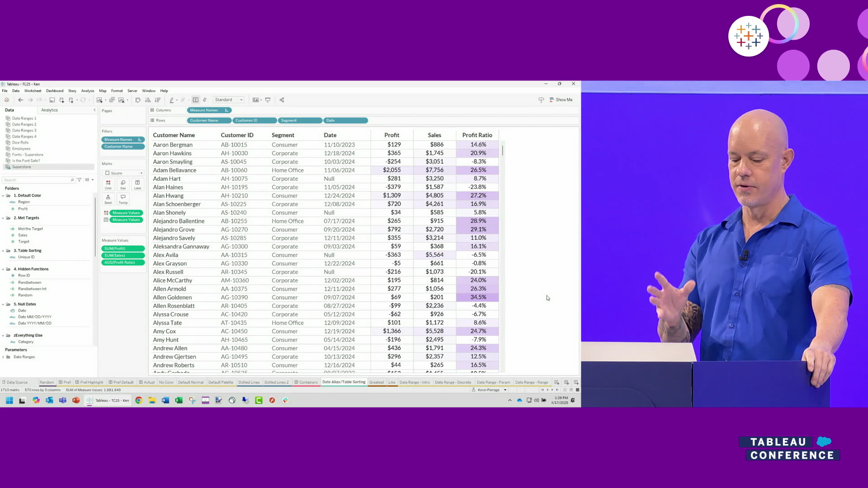Image resolution: width=868 pixels, height=488 pixels.
Task: Open the Square mark type dropdown
Action: (123, 173)
